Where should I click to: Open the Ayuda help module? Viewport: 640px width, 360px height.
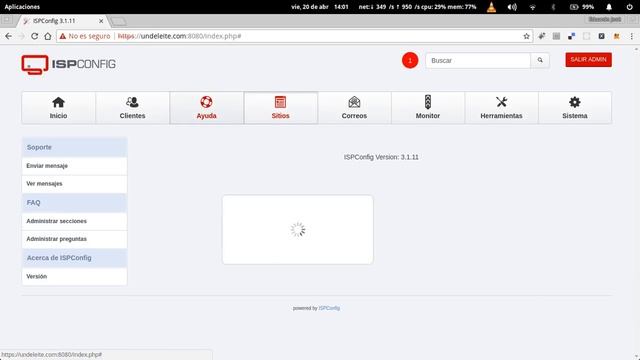click(x=207, y=108)
